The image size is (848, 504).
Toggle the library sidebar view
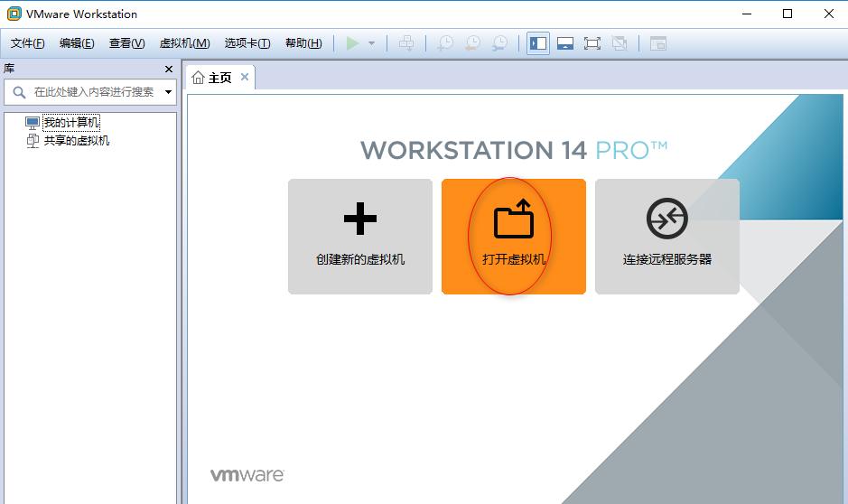click(x=538, y=43)
